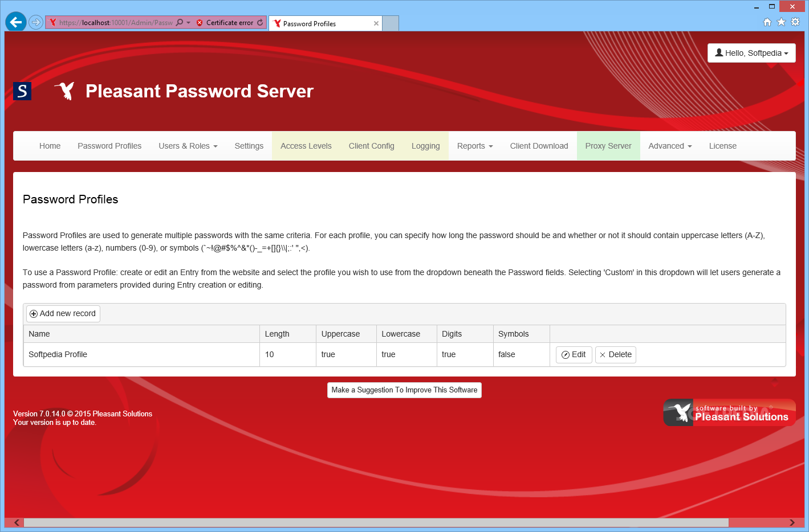The height and width of the screenshot is (532, 809).
Task: Click the Lowercase column header
Action: point(407,334)
